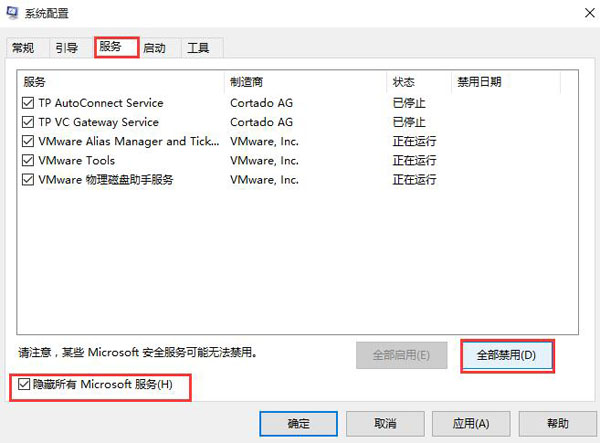Select the 服务 tab

[115, 47]
